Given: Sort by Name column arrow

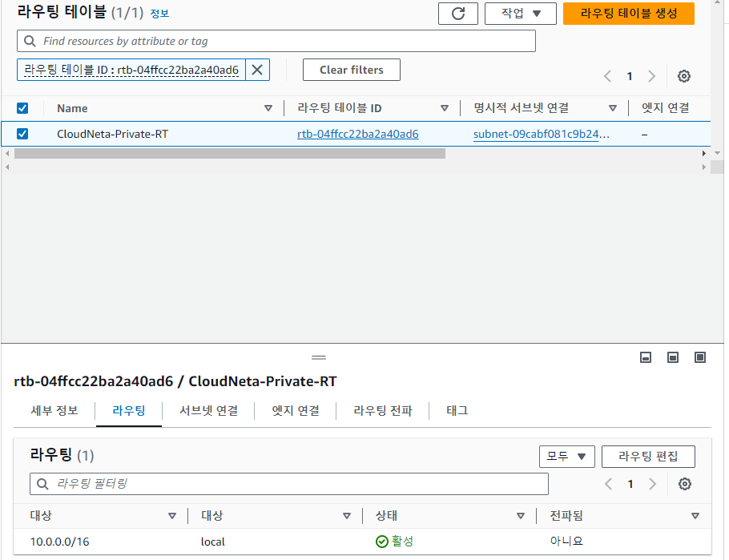Looking at the screenshot, I should (x=268, y=108).
